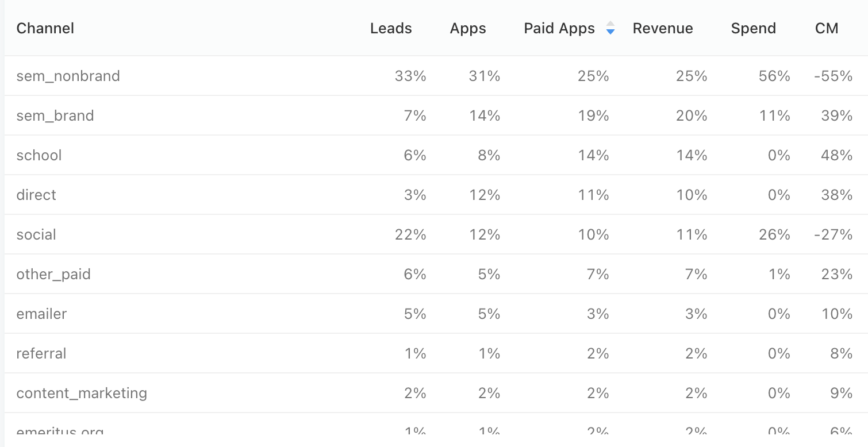This screenshot has height=447, width=868.
Task: Click the -55% CM value for sem_nonbrand
Action: coord(833,76)
